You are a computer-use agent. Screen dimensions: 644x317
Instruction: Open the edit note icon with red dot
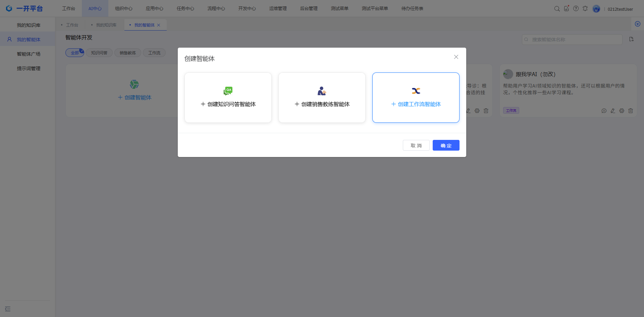click(566, 9)
